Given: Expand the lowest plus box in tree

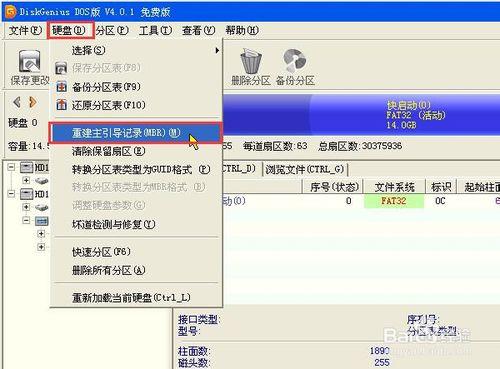Looking at the screenshot, I should pyautogui.click(x=41, y=247).
